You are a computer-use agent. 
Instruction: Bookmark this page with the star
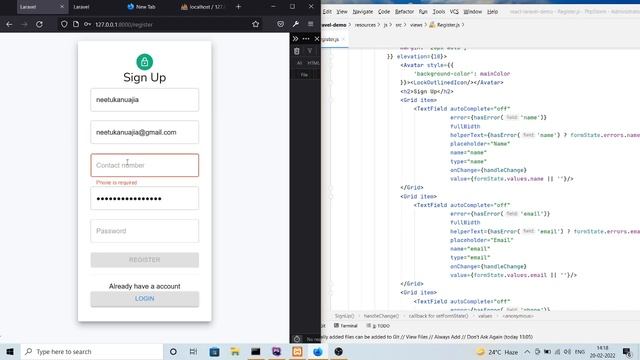[256, 24]
